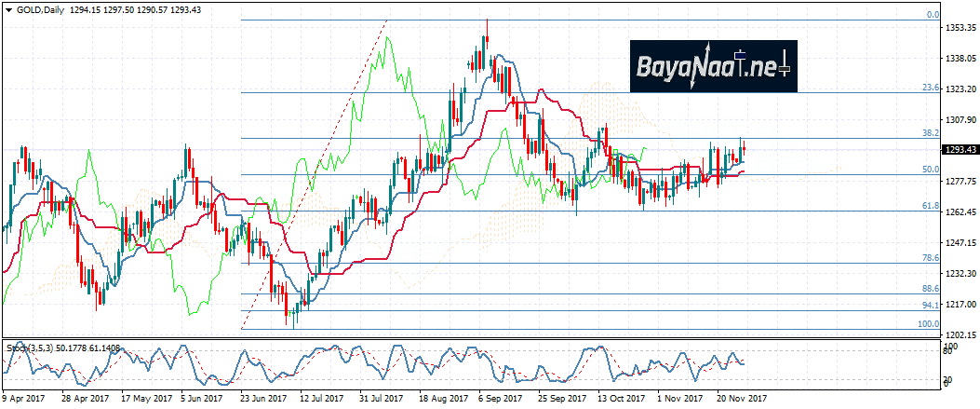Click the 1217.00 price on the axis
This screenshot has width=980, height=409.
pos(960,304)
